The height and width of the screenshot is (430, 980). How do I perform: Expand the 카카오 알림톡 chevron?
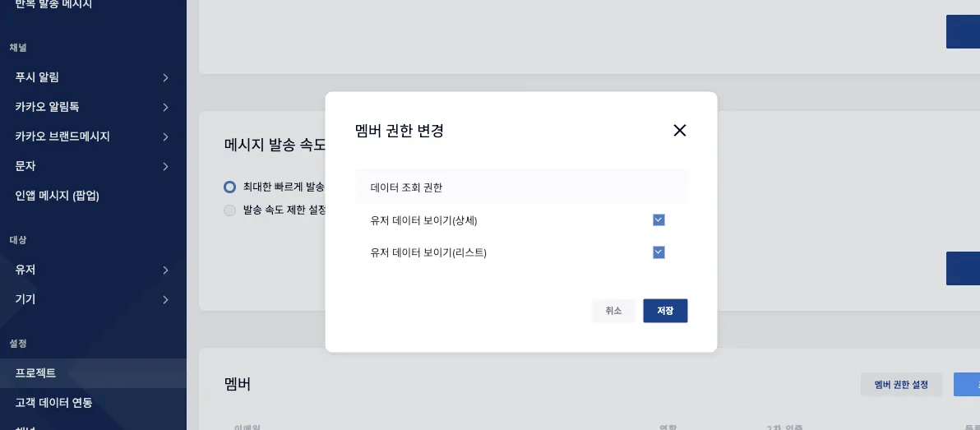pos(165,107)
